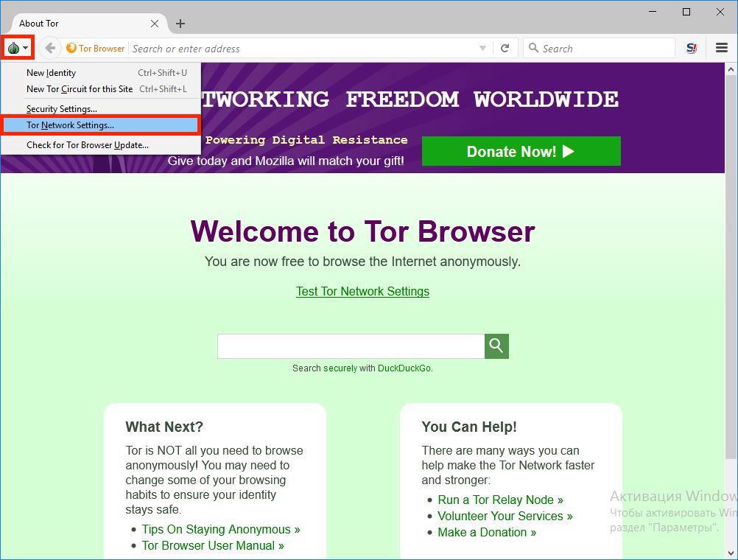Click the You Can Help! heading
738x560 pixels.
coord(468,427)
